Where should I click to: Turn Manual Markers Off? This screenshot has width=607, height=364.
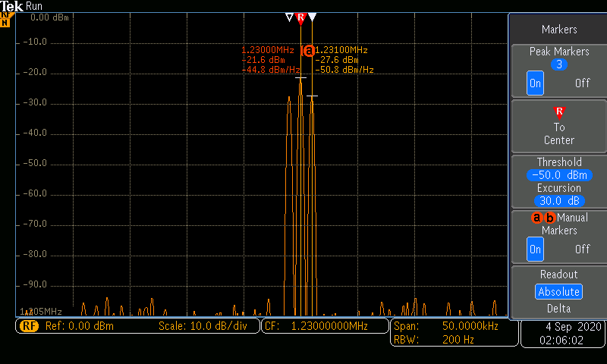[x=582, y=249]
